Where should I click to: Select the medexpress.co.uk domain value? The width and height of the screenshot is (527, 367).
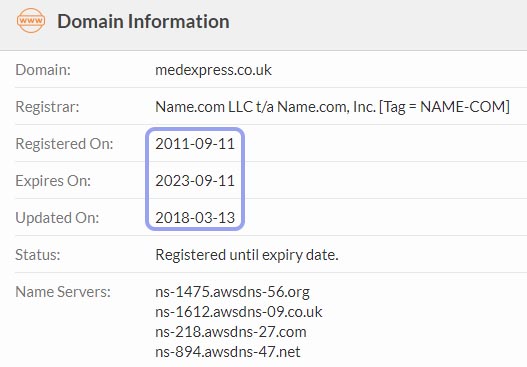213,70
